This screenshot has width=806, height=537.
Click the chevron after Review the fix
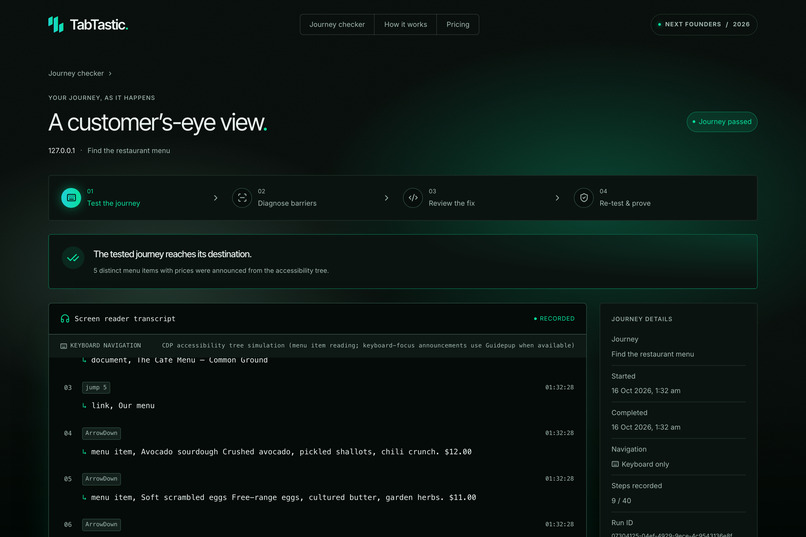pyautogui.click(x=557, y=198)
